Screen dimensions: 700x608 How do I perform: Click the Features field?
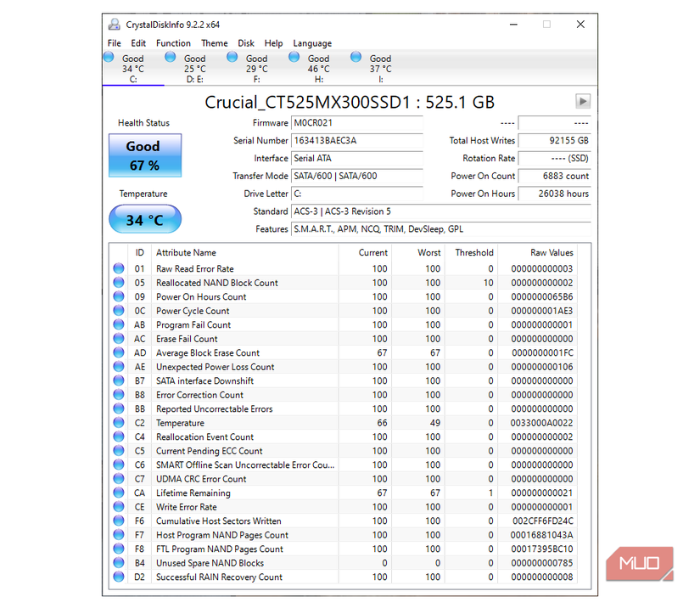coord(440,229)
